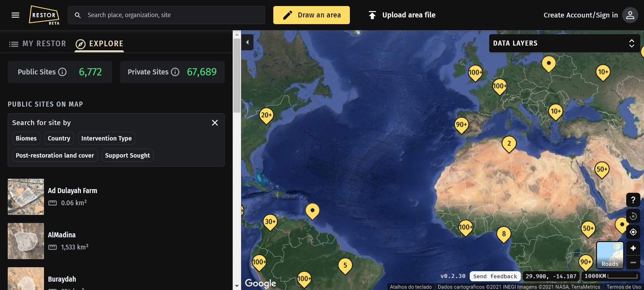Click the locate me target icon
Viewport: 644px width, 290px height.
633,232
